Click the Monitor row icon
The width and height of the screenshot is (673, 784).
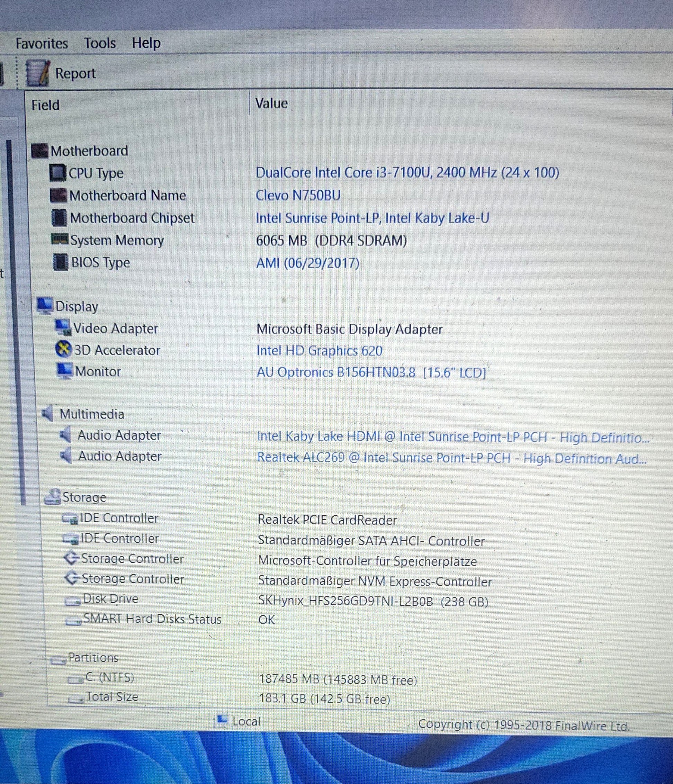[64, 371]
